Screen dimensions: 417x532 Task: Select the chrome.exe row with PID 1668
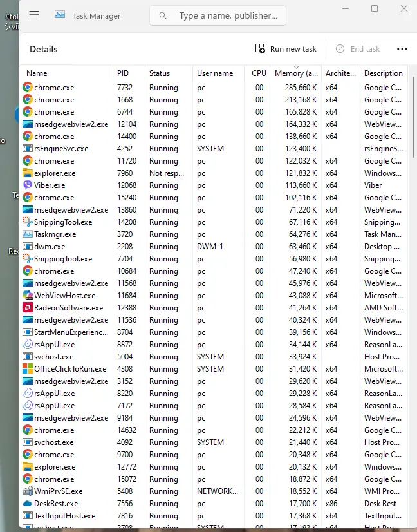click(x=214, y=100)
